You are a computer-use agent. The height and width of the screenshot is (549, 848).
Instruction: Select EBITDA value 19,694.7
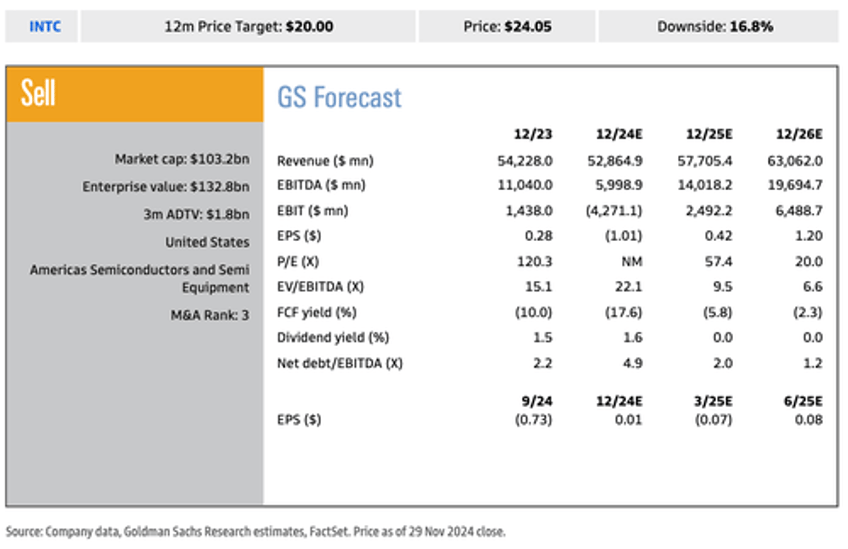pyautogui.click(x=794, y=185)
